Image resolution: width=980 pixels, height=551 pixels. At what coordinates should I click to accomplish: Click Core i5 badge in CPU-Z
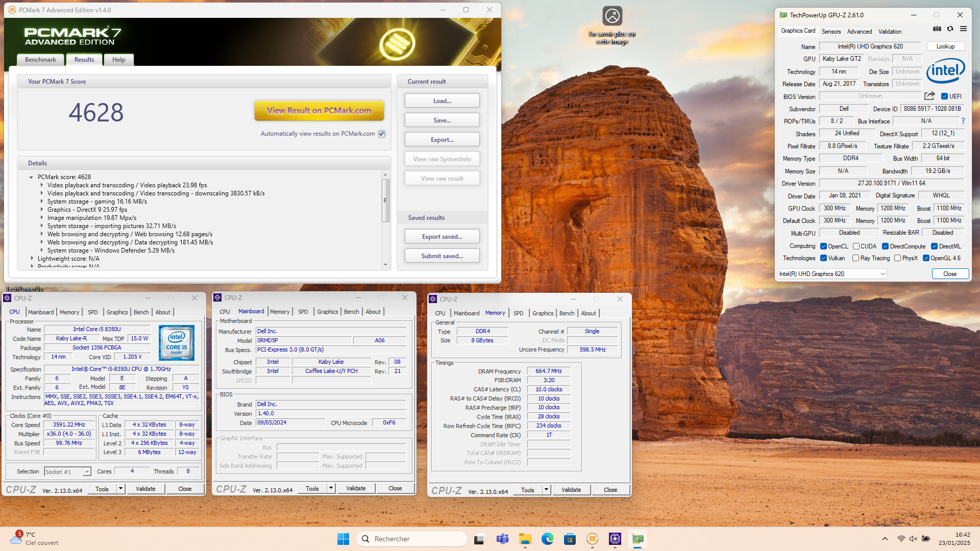[x=177, y=343]
